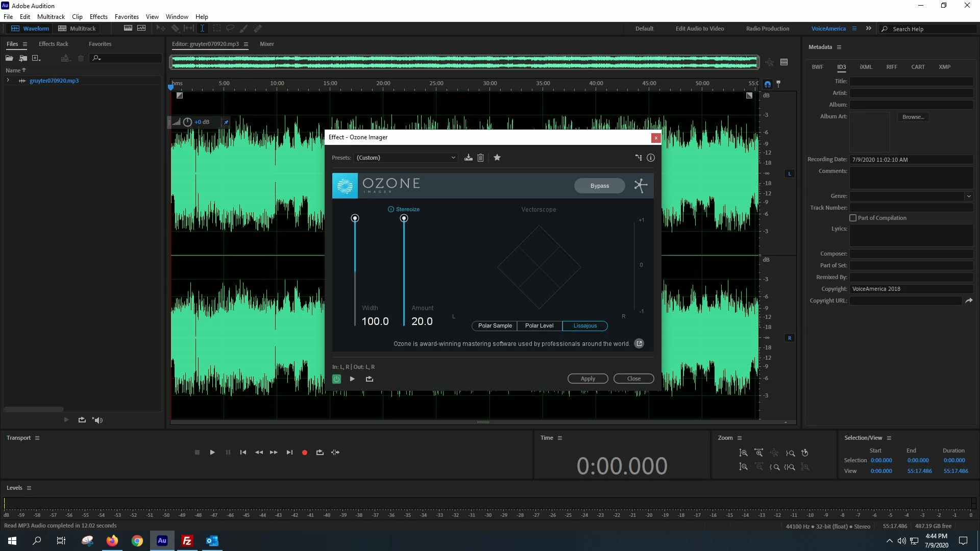The width and height of the screenshot is (980, 551).
Task: Click the effect info icon
Action: click(x=650, y=158)
